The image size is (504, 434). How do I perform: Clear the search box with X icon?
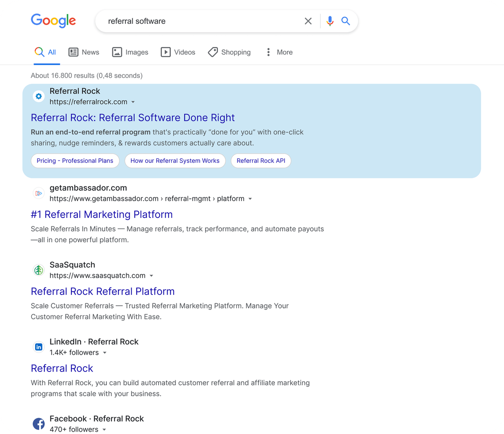pyautogui.click(x=308, y=21)
